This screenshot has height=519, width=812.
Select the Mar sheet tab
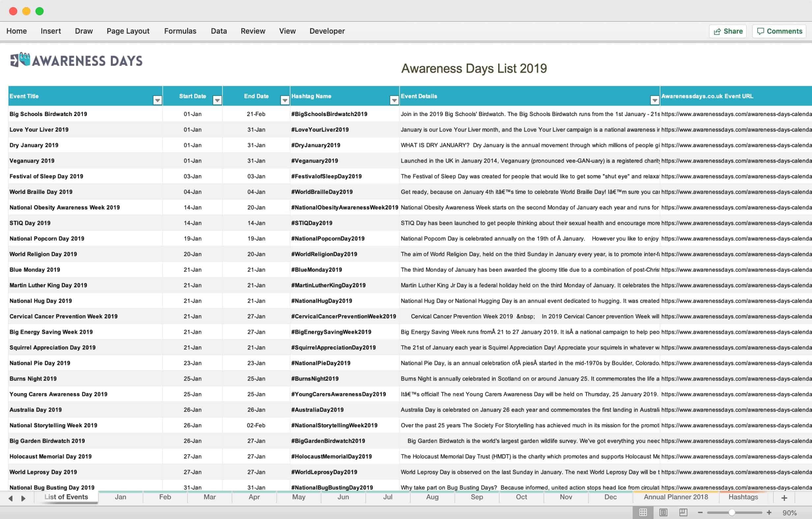click(209, 497)
